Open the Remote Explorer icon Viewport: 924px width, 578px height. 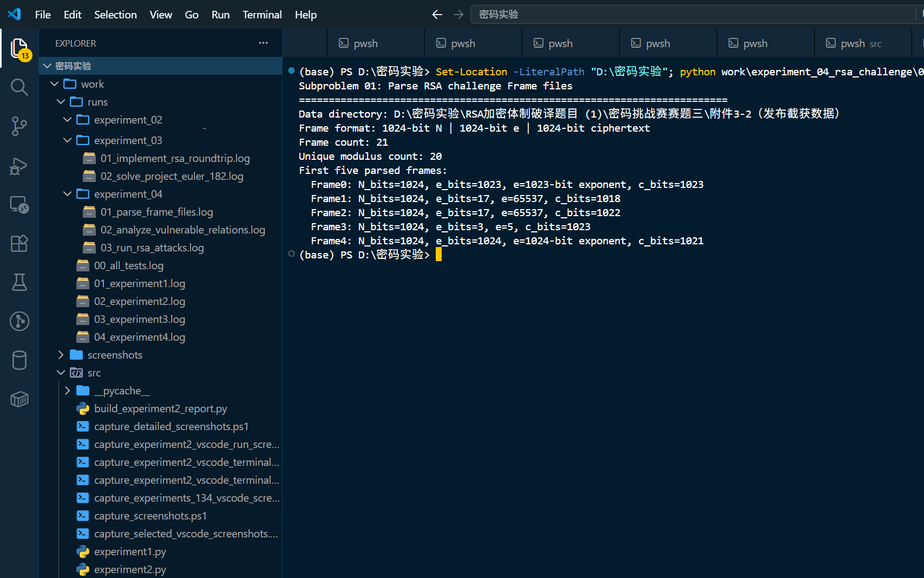(19, 204)
